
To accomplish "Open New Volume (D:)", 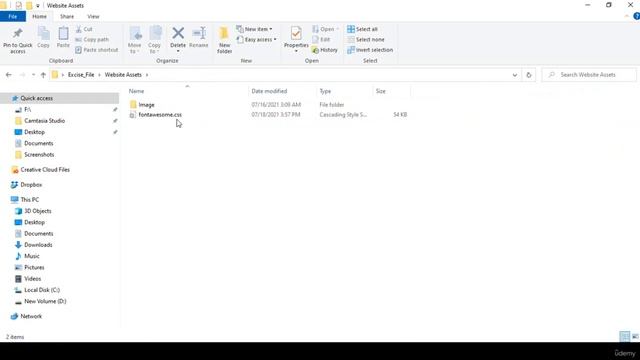I will 45,301.
